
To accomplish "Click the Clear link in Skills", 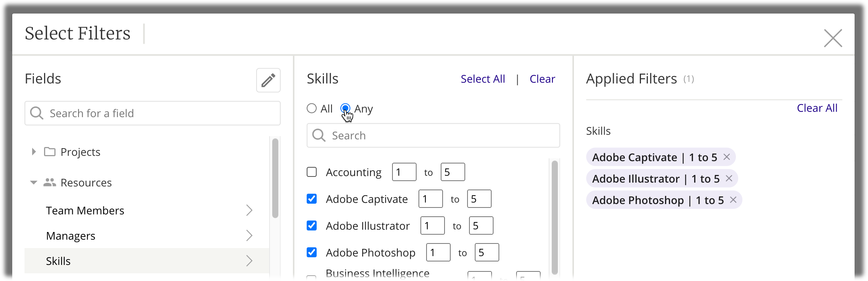I will click(542, 79).
